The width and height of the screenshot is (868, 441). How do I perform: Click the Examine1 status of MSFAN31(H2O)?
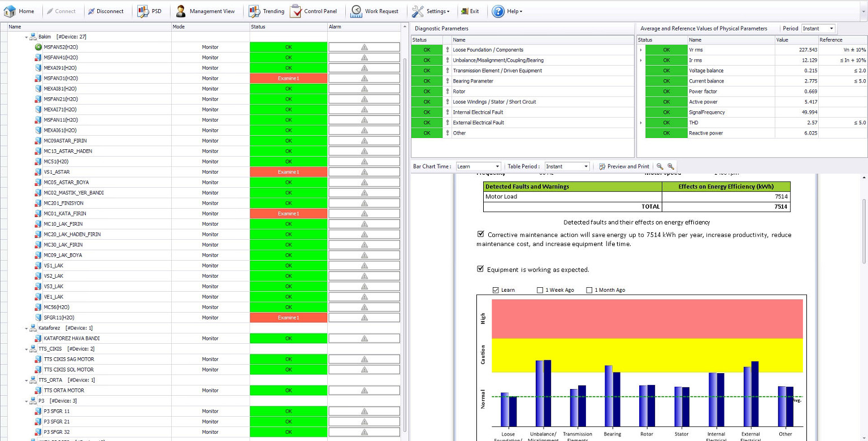pos(288,79)
